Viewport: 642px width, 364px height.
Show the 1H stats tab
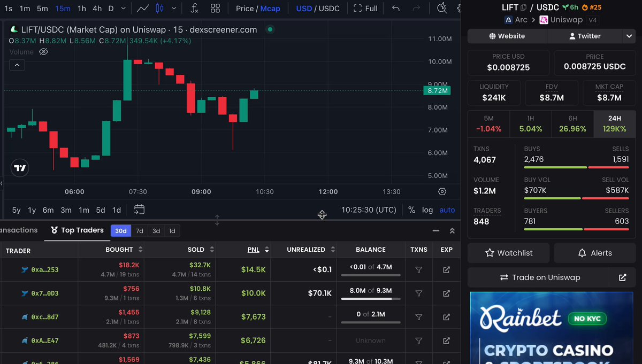(531, 123)
